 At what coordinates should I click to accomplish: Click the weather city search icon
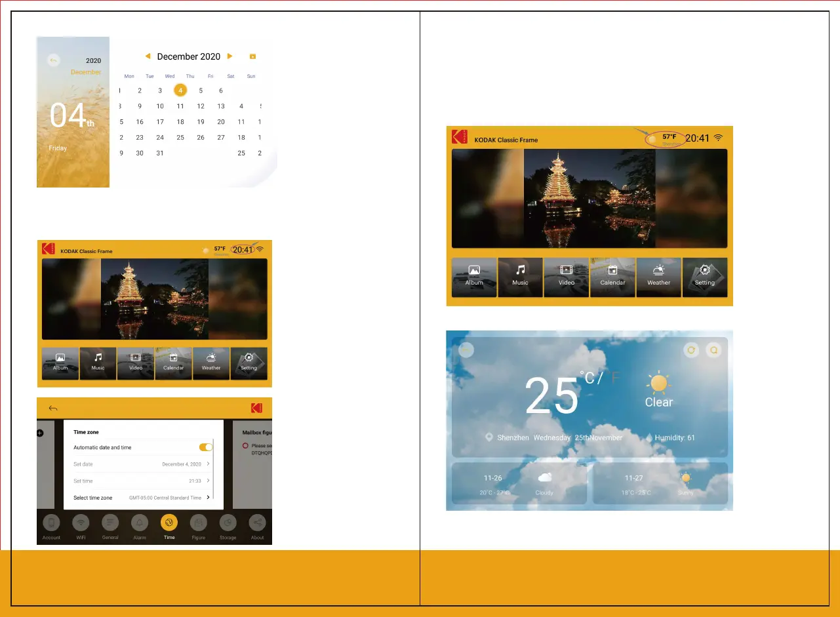pos(713,350)
